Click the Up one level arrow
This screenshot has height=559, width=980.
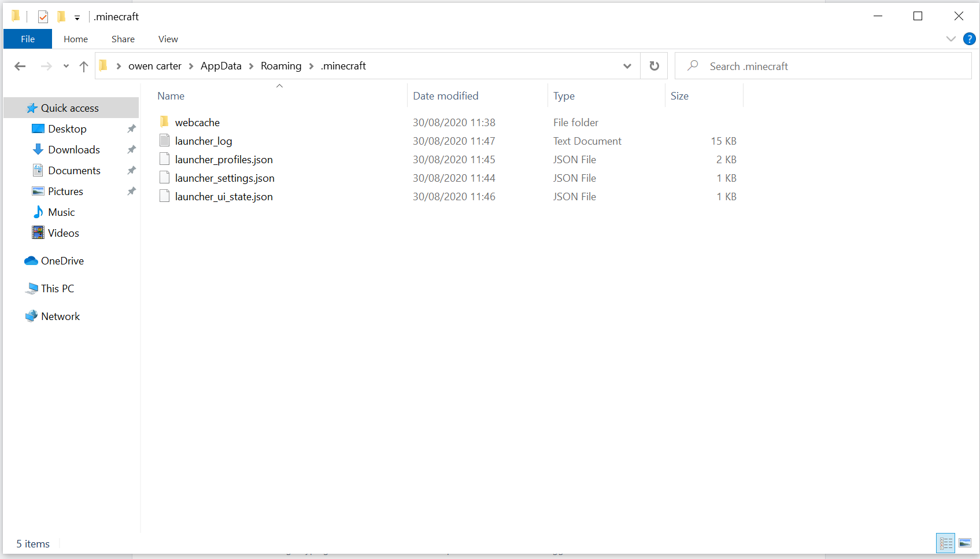point(84,67)
